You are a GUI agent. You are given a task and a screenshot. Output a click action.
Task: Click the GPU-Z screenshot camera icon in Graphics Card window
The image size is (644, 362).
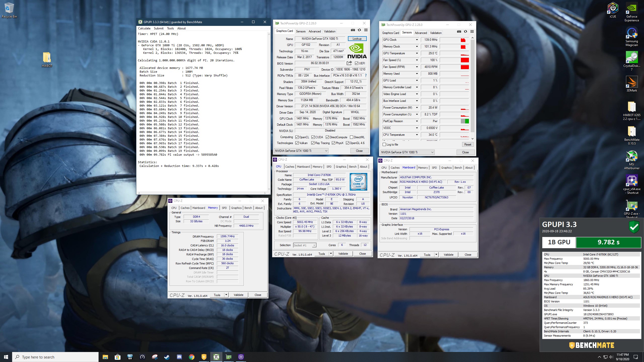(353, 30)
